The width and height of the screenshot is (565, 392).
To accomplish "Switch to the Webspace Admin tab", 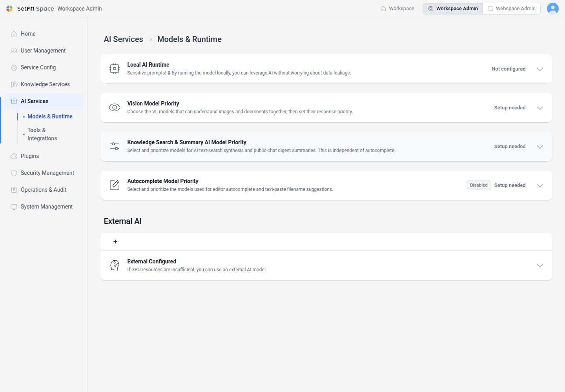I will pos(512,9).
